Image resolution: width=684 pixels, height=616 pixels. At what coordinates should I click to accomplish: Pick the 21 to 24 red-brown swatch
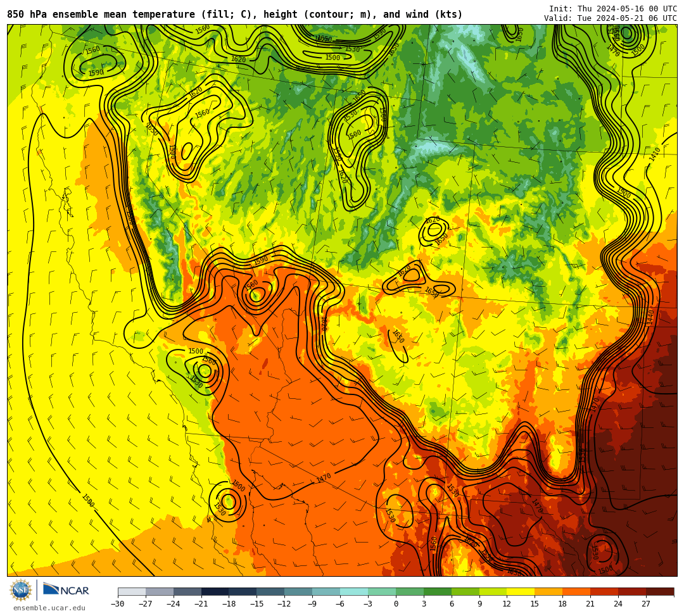point(605,591)
